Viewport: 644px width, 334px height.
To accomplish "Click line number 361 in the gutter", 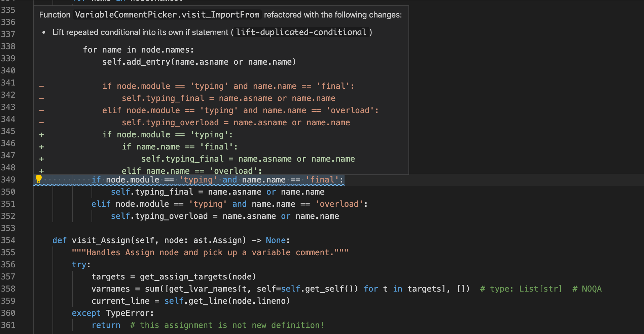I will click(8, 325).
